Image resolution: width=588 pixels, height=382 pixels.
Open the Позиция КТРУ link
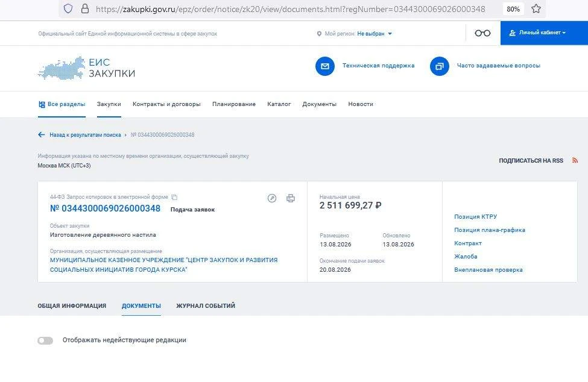tap(475, 216)
